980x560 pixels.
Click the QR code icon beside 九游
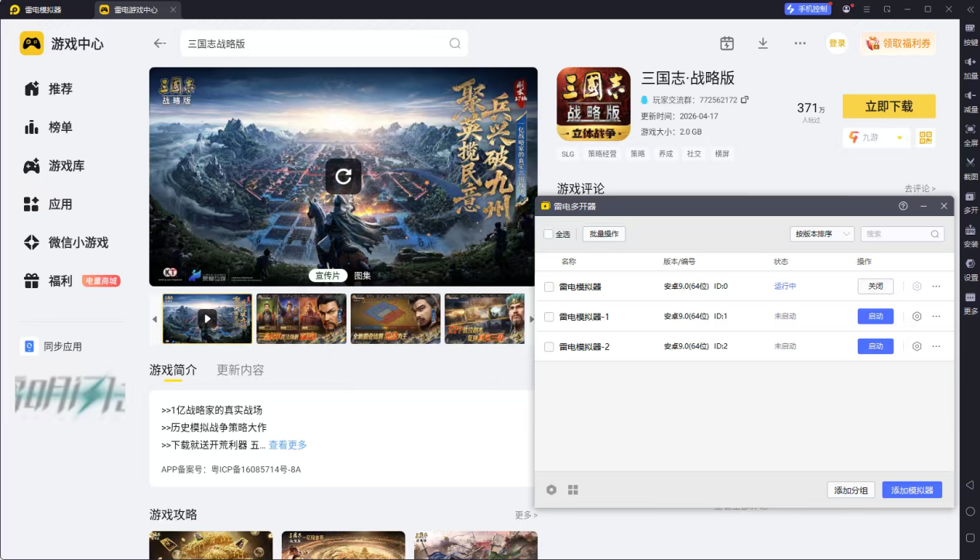click(x=926, y=138)
